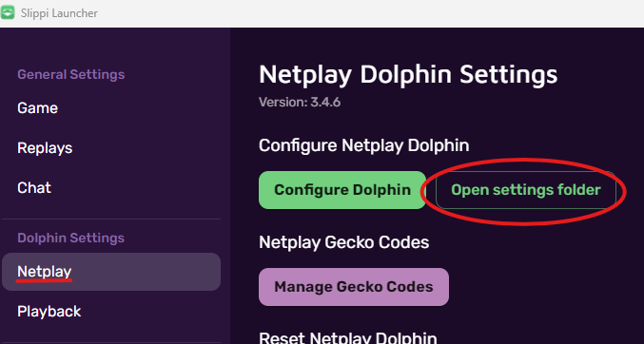Click the Netplay Gecko Codes heading
Screen dimensions: 644x344
click(x=343, y=242)
